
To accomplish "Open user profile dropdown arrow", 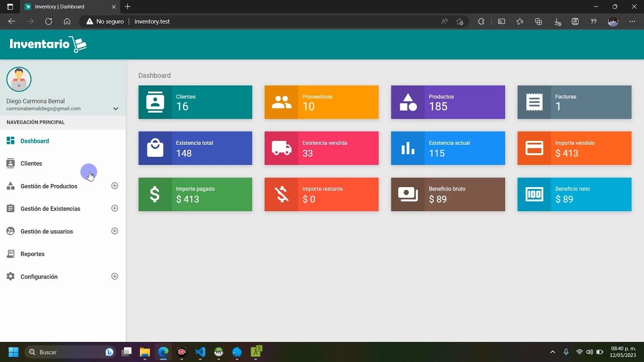I will coord(116,109).
